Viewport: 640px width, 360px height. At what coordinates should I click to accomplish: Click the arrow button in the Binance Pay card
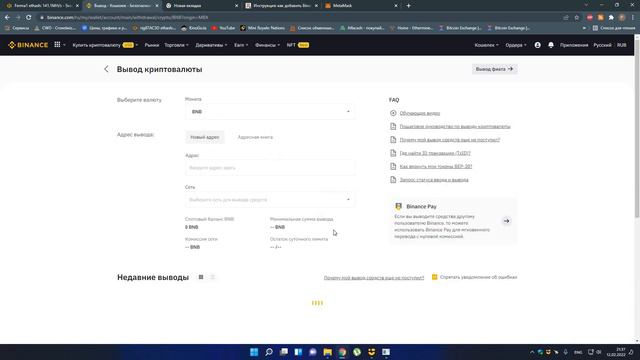click(507, 221)
